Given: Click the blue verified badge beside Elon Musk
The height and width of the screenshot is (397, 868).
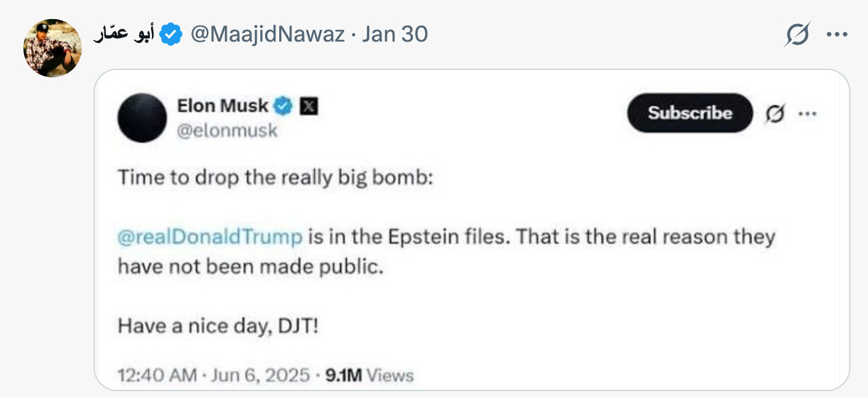Looking at the screenshot, I should [284, 106].
